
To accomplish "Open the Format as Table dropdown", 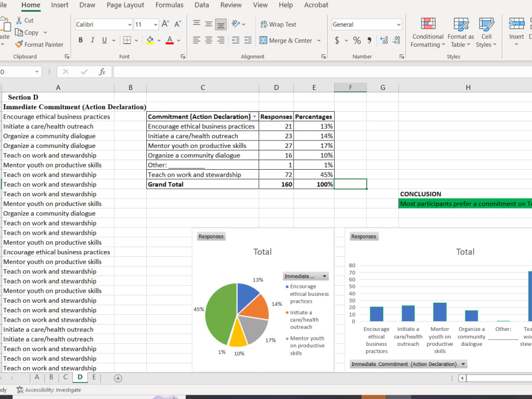I will (461, 32).
